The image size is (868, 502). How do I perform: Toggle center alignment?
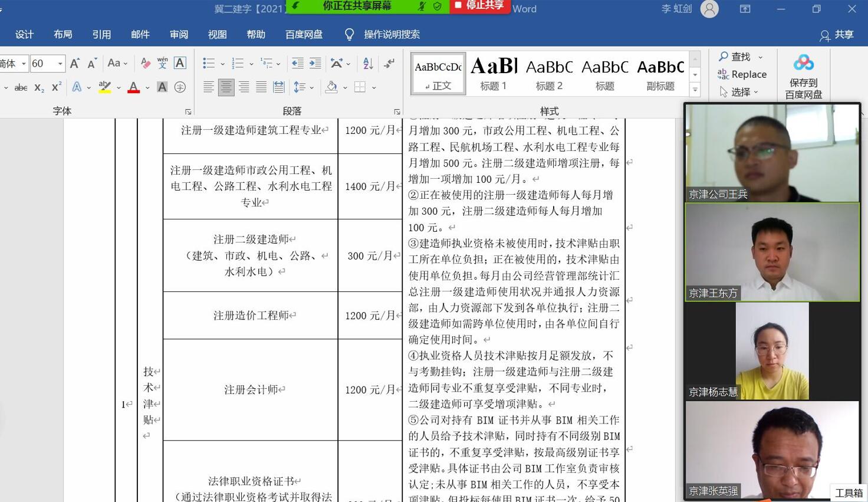pos(226,87)
